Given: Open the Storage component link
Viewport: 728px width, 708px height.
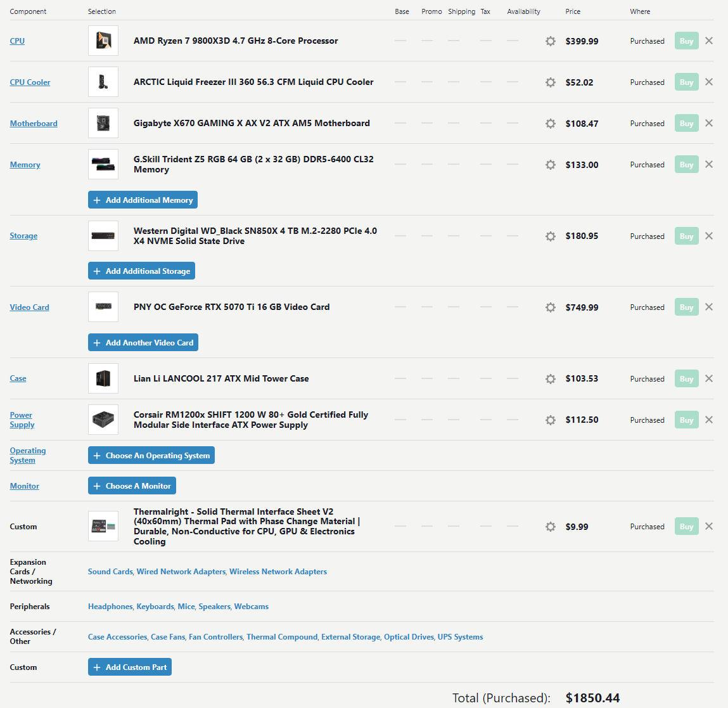Looking at the screenshot, I should [23, 236].
